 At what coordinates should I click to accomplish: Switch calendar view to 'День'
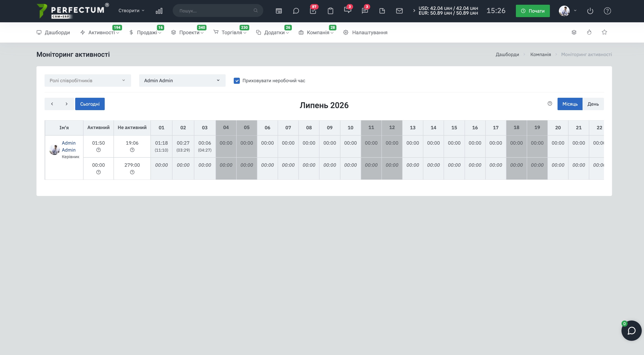click(x=593, y=104)
